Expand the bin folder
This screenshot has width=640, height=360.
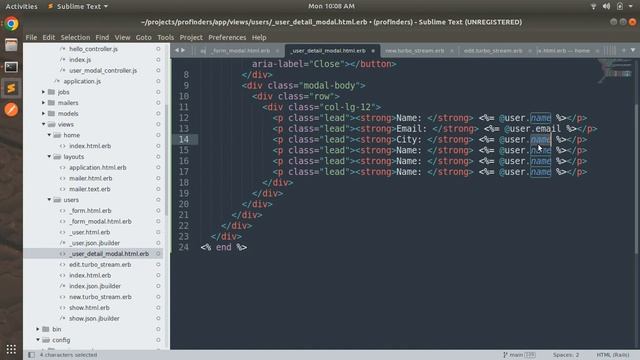[x=38, y=329]
